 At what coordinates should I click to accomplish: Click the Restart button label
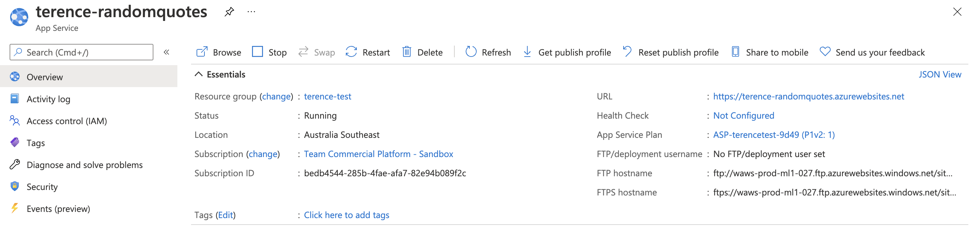376,52
